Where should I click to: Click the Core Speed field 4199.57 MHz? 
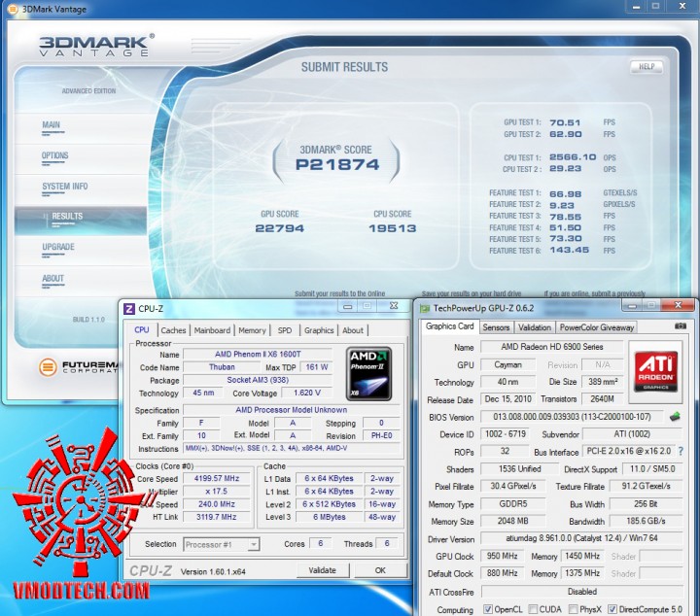click(x=217, y=478)
